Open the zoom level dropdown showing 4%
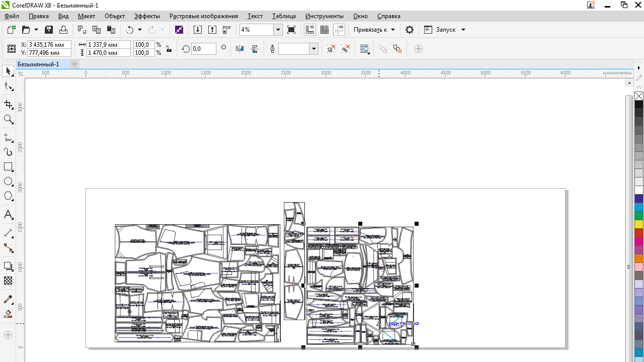This screenshot has width=644, height=362. [278, 30]
